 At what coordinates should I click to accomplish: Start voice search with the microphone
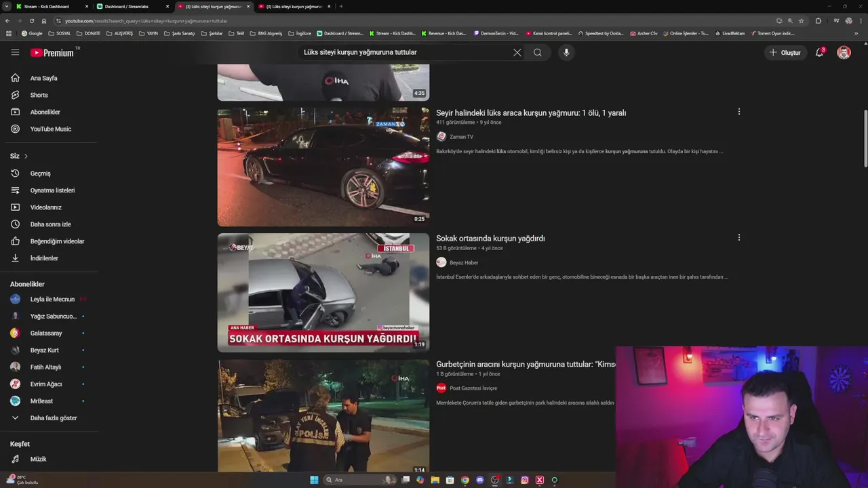566,52
